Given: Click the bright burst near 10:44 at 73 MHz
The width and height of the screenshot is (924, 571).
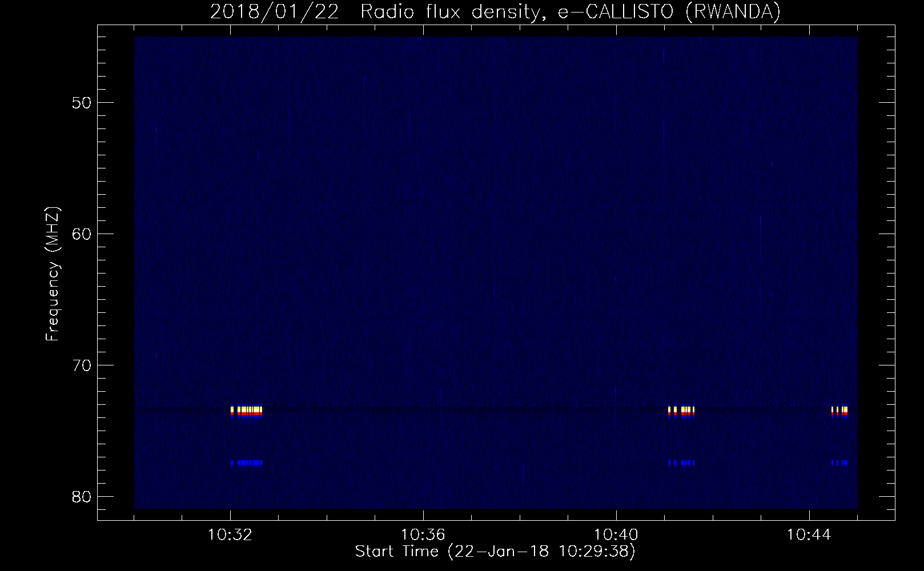Looking at the screenshot, I should [839, 412].
